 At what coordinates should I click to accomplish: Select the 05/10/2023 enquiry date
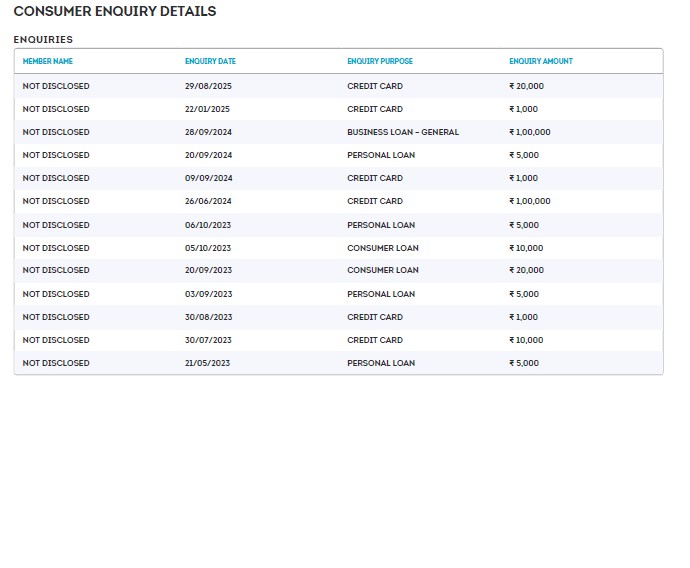(x=208, y=248)
